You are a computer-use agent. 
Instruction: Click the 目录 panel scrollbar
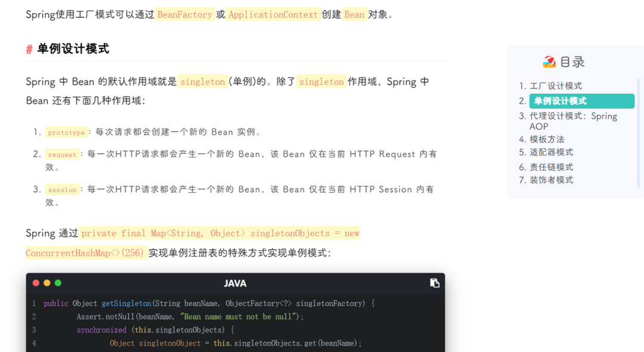tap(638, 132)
